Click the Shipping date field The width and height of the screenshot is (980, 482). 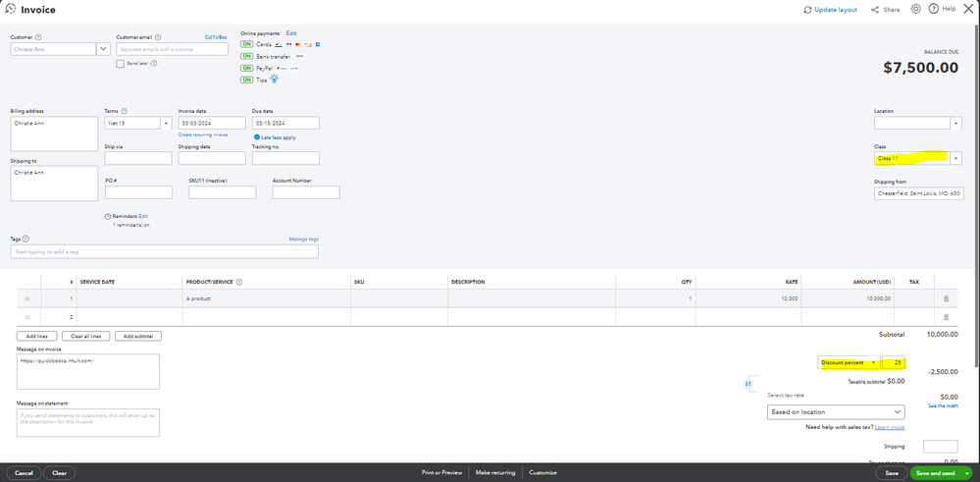212,158
